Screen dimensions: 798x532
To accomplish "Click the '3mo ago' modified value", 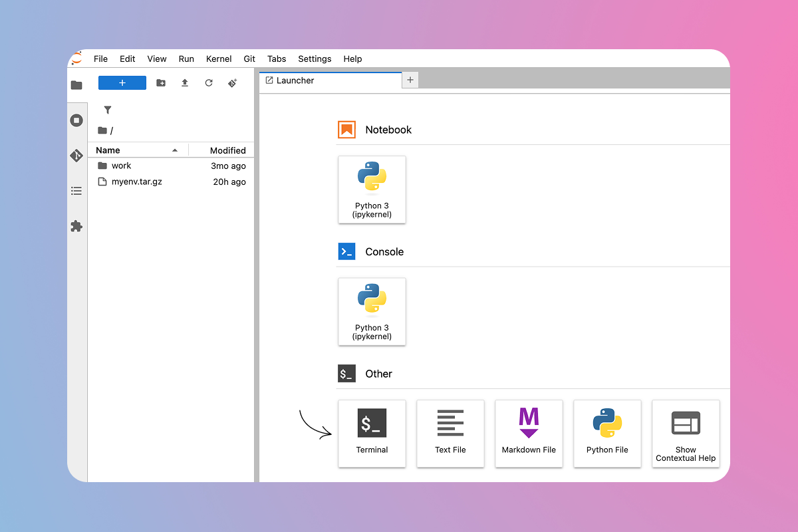I will pyautogui.click(x=228, y=166).
